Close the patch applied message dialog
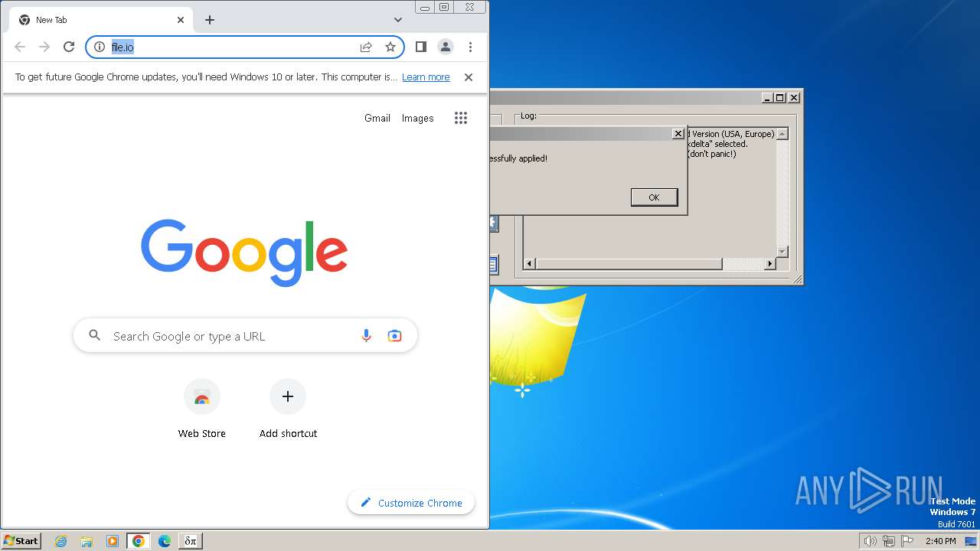 coord(678,134)
